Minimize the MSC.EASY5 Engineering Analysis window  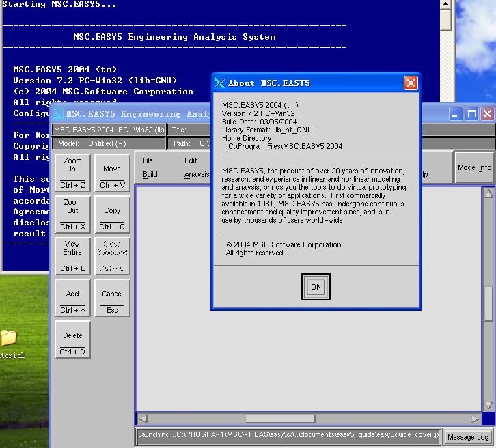coord(455,114)
